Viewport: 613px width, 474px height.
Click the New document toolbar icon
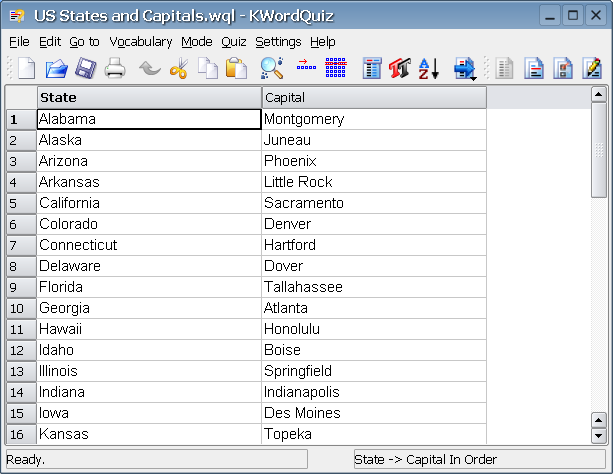click(27, 68)
